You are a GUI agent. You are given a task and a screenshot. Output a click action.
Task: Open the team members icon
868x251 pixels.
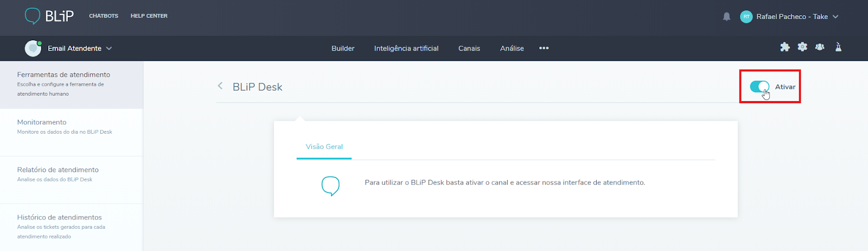(x=820, y=47)
